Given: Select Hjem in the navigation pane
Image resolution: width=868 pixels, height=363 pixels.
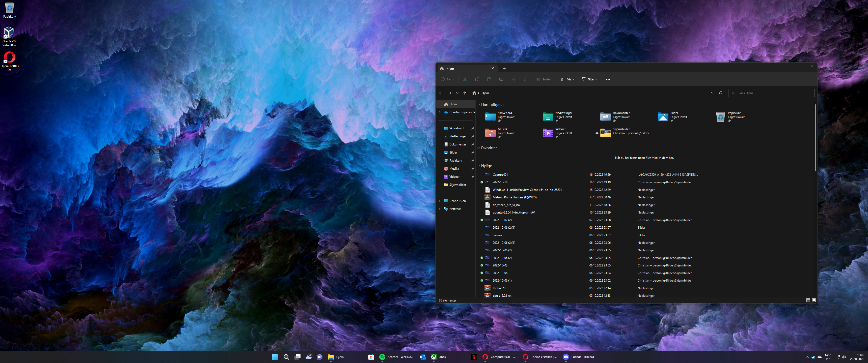Looking at the screenshot, I should [x=455, y=104].
